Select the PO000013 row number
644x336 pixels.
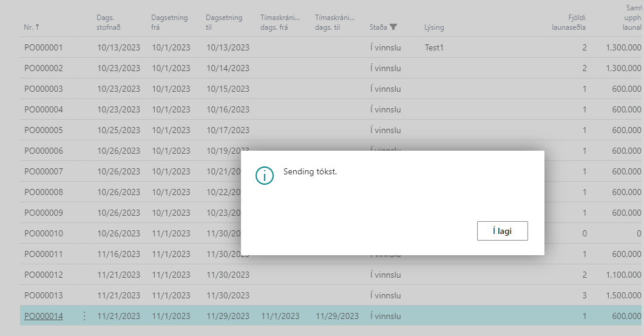tap(43, 295)
